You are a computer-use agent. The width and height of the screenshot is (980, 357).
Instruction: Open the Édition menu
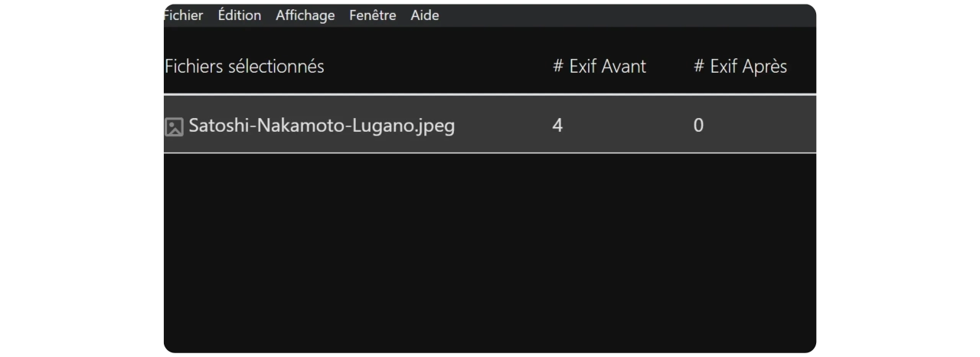[x=239, y=15]
